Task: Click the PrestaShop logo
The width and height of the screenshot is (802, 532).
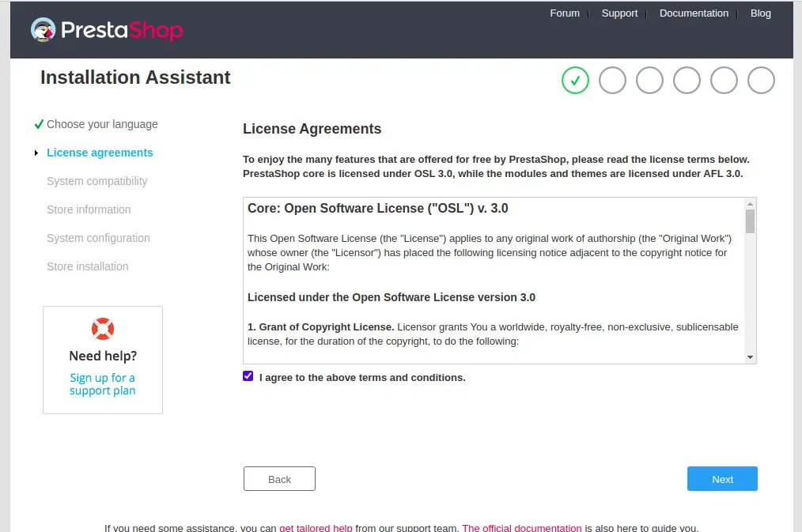Action: point(107,29)
